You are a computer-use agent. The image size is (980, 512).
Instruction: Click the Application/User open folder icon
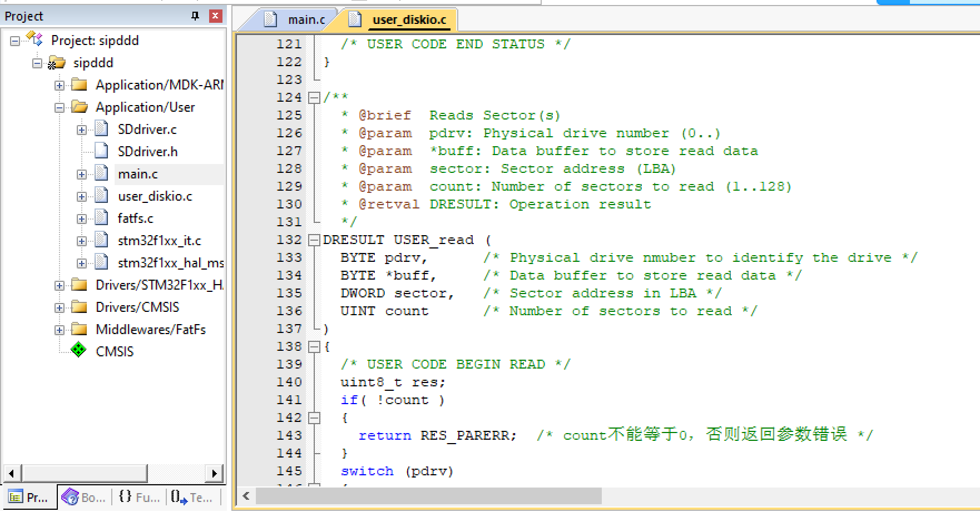point(80,107)
